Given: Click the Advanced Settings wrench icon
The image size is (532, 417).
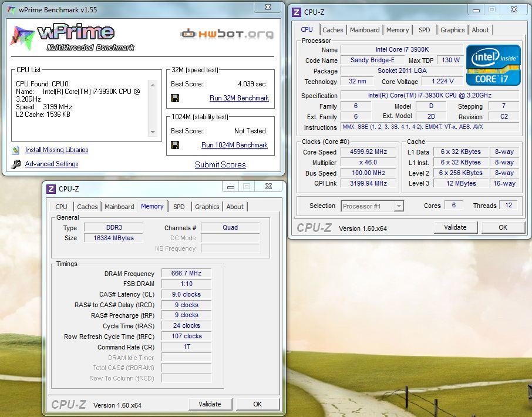Looking at the screenshot, I should point(16,164).
